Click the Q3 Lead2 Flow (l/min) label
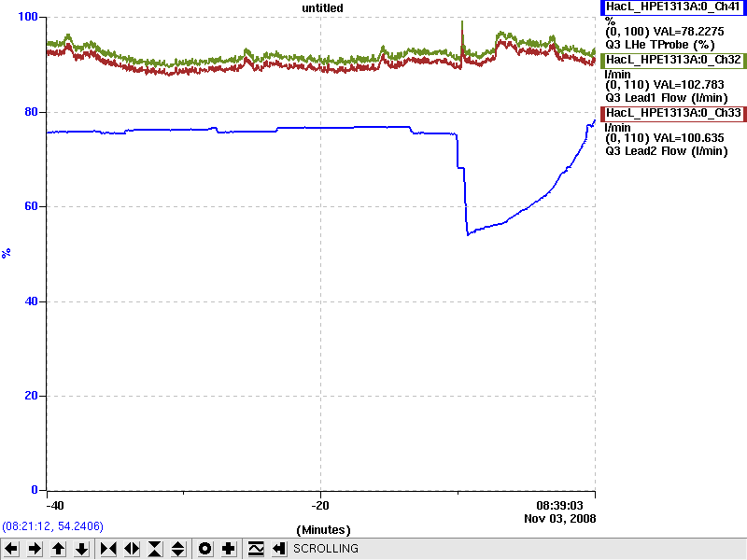The width and height of the screenshot is (747, 560). point(667,152)
